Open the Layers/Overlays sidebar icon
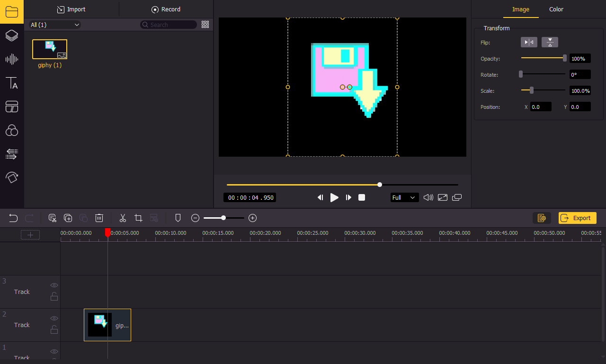 coord(12,36)
